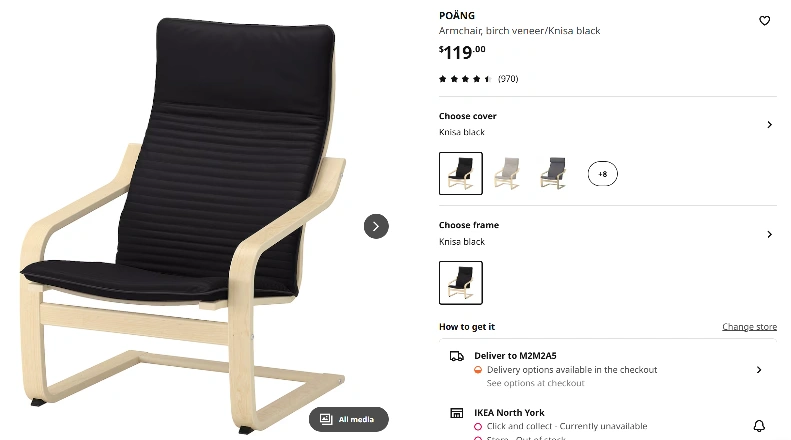Select the dark gray cover swatch

553,174
